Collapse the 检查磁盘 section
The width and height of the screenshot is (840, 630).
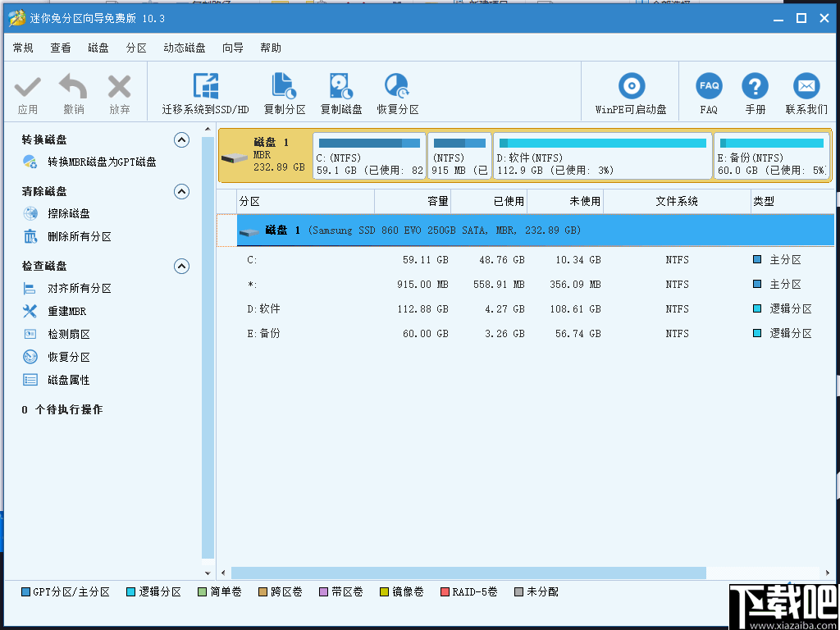(x=181, y=266)
